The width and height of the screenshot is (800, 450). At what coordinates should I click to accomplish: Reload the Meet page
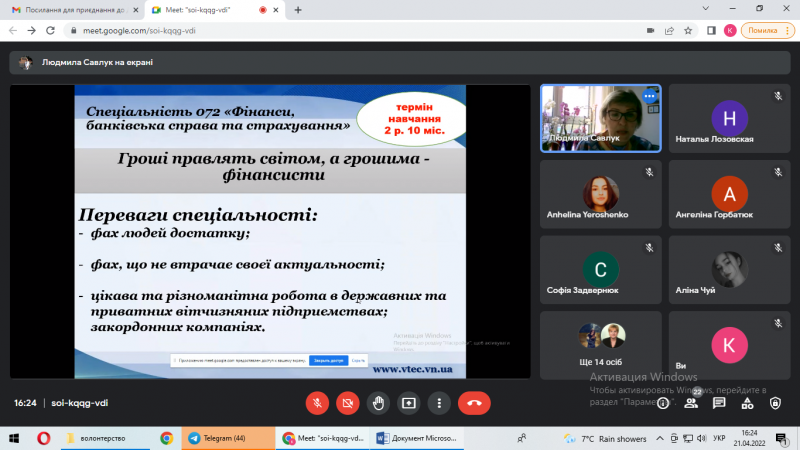coord(50,31)
